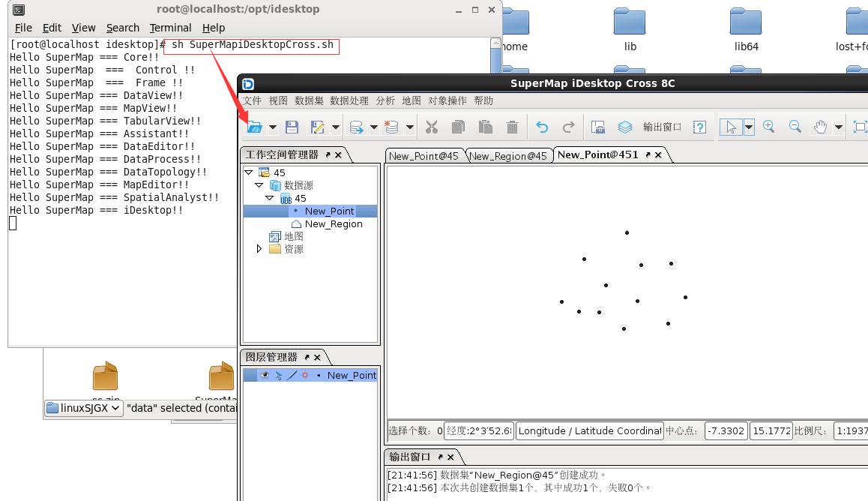Select the zoom out magnifier tool

pos(795,126)
